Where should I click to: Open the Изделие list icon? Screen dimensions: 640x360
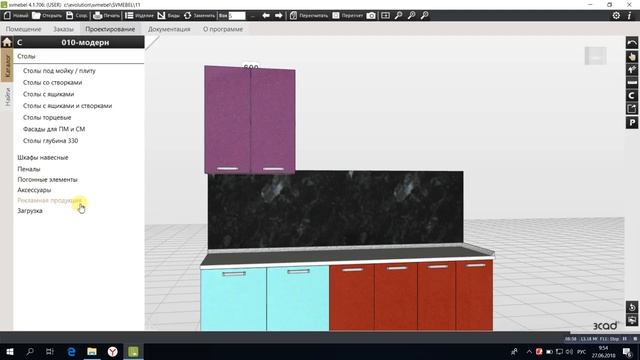129,16
